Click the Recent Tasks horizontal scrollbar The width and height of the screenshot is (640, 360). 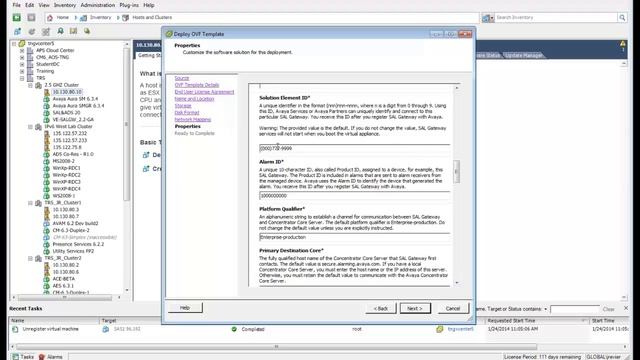(x=276, y=347)
